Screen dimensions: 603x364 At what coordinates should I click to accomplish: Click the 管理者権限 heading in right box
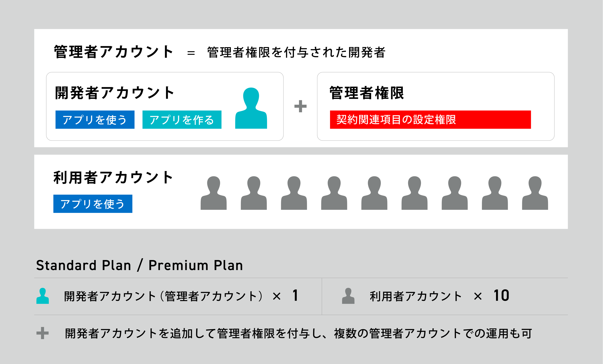tap(366, 93)
